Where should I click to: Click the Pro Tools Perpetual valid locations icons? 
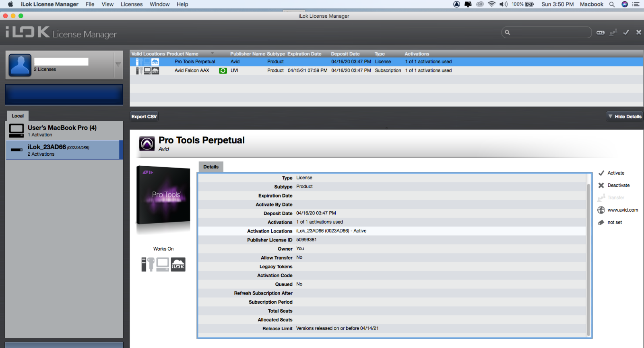[x=147, y=62]
